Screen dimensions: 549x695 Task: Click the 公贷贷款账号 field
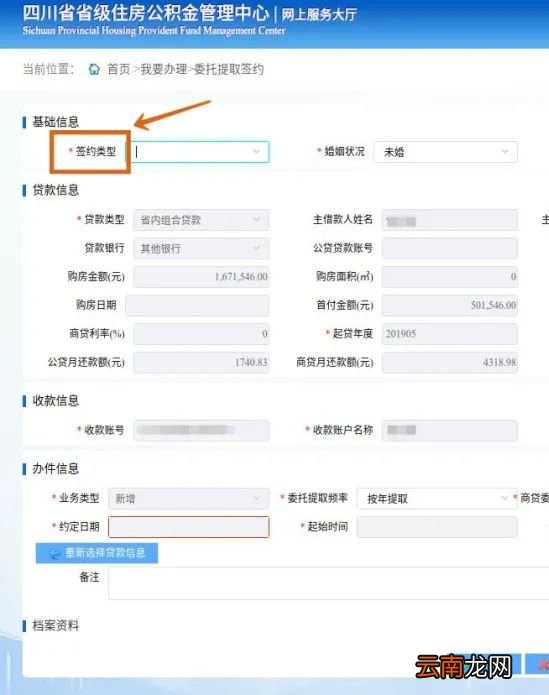tap(449, 248)
